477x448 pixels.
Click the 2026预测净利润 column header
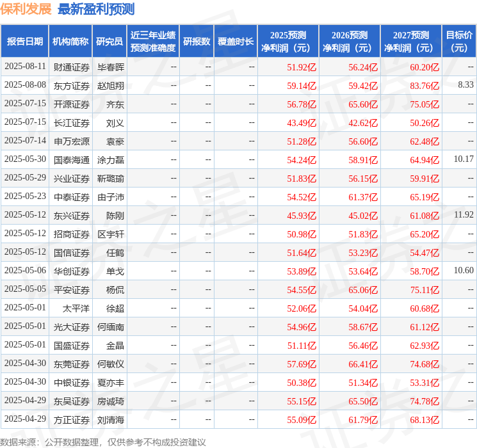click(x=350, y=42)
